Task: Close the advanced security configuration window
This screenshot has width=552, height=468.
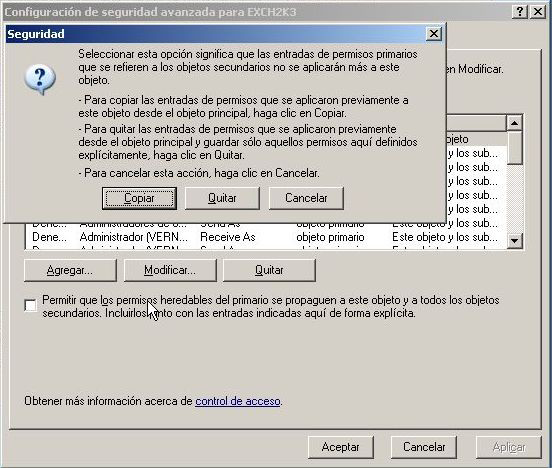Action: tap(538, 12)
